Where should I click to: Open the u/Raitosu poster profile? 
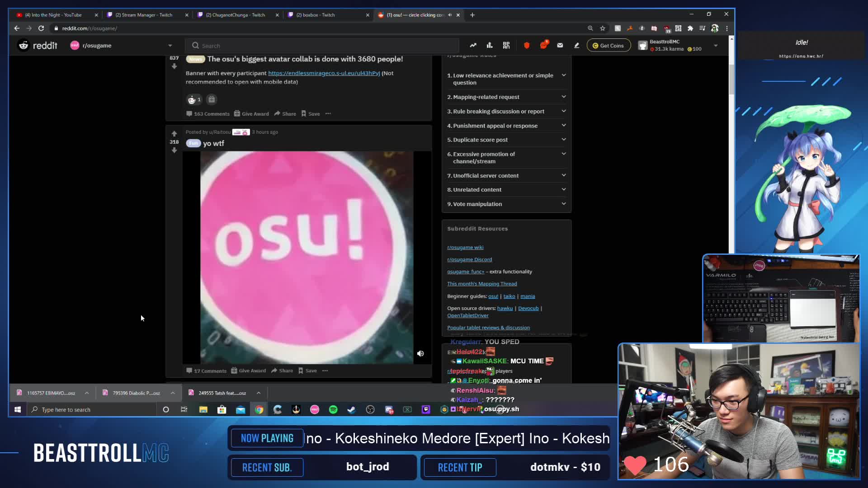pyautogui.click(x=220, y=132)
